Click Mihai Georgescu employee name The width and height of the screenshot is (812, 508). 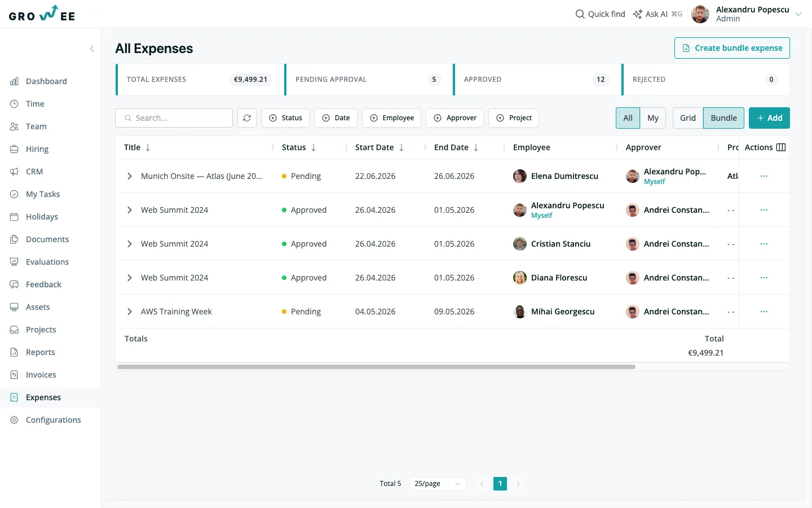tap(563, 312)
